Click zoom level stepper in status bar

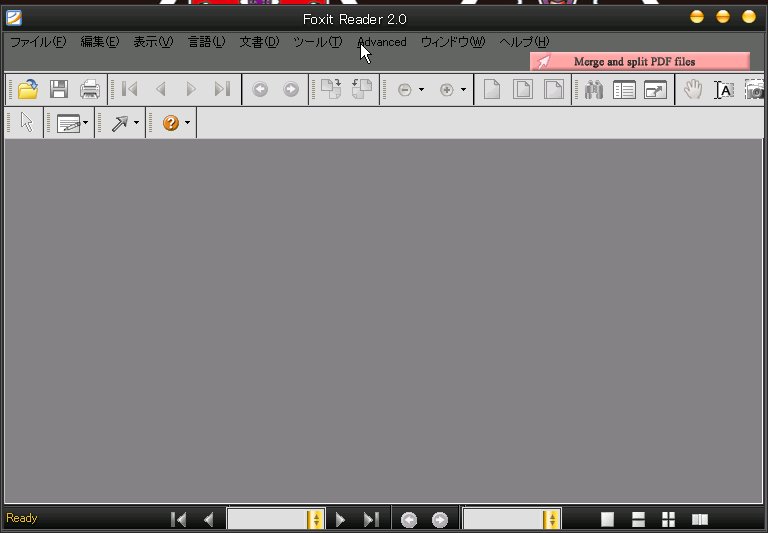click(552, 520)
